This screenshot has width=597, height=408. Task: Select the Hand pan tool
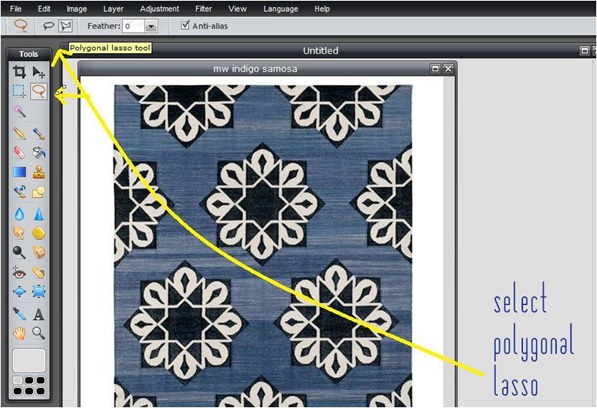click(19, 333)
